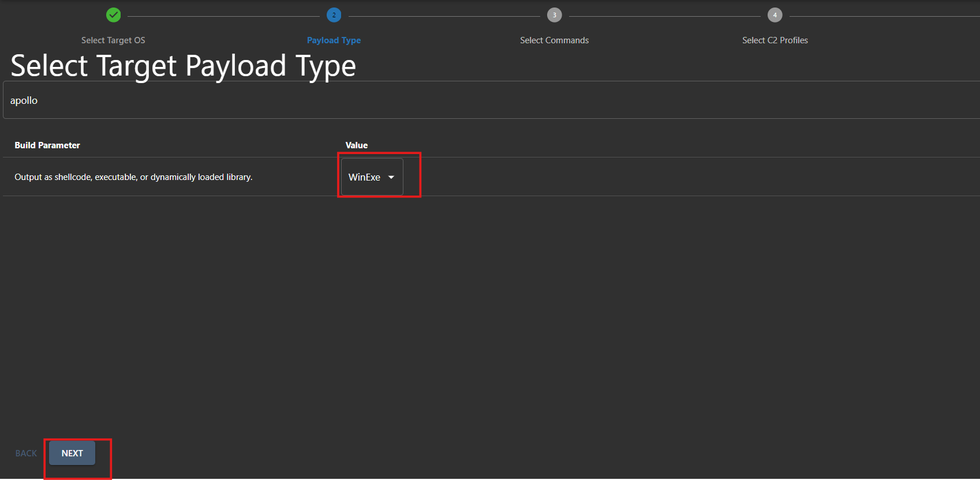Click the NEXT button

click(x=72, y=453)
